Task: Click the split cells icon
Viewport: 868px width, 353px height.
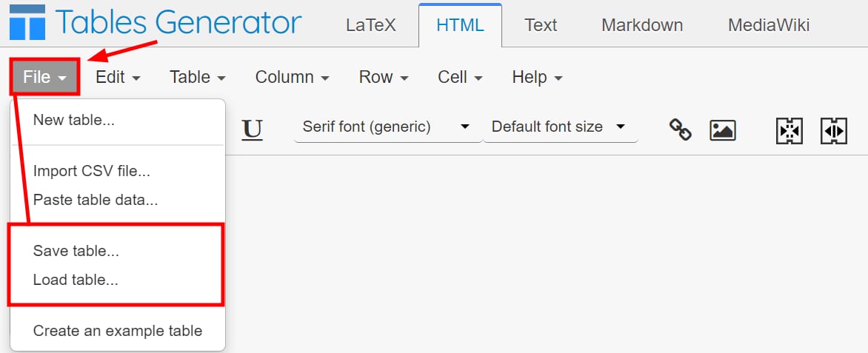Action: 833,130
